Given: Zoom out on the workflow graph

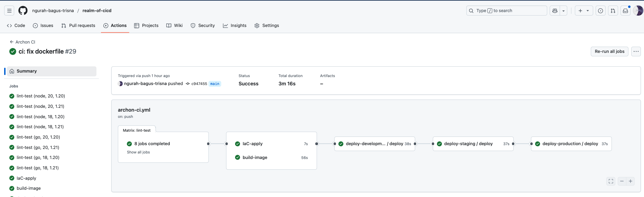Looking at the screenshot, I should (x=622, y=181).
